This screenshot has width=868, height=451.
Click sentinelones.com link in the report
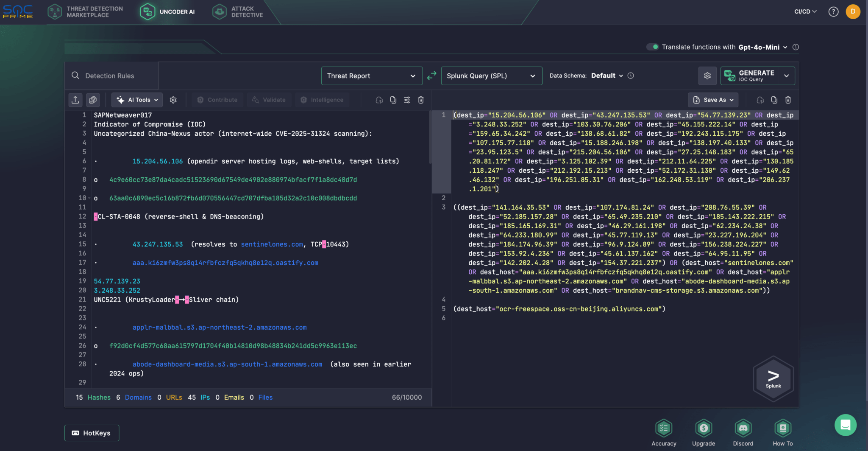[x=272, y=244]
